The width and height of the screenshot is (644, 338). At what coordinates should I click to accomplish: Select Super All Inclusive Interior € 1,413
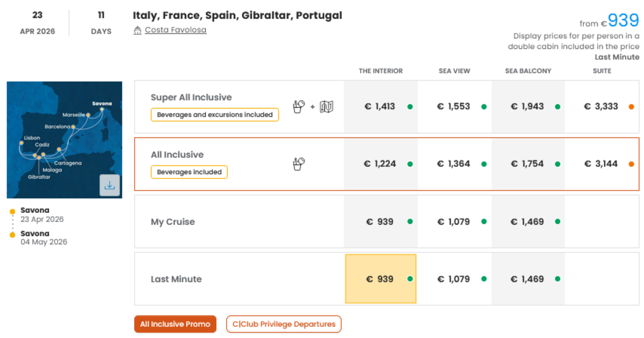click(380, 106)
